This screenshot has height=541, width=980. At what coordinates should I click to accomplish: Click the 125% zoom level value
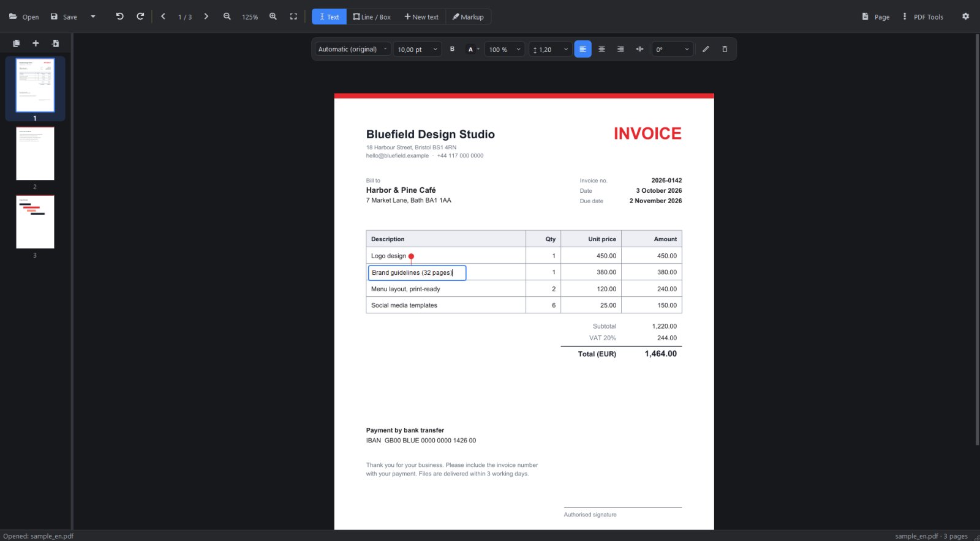pos(250,17)
